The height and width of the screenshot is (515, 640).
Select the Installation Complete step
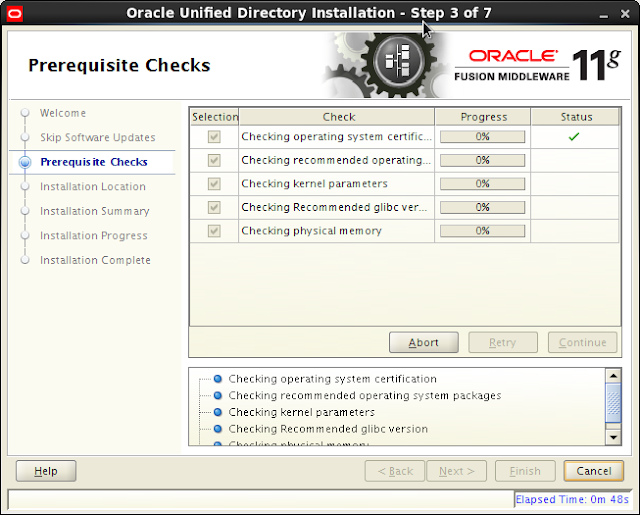(x=95, y=260)
